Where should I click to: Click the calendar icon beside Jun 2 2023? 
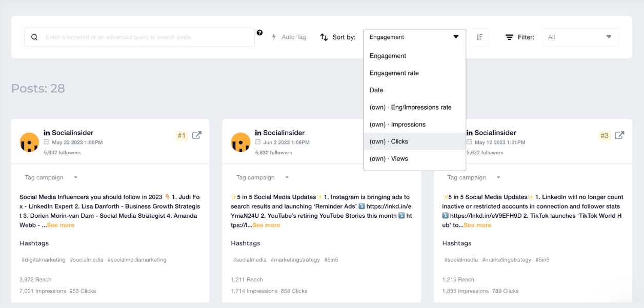258,142
